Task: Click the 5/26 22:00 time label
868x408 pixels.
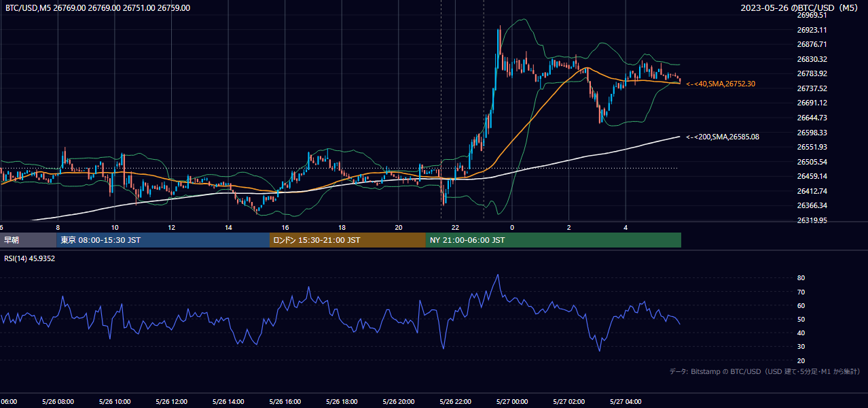Action: (455, 402)
